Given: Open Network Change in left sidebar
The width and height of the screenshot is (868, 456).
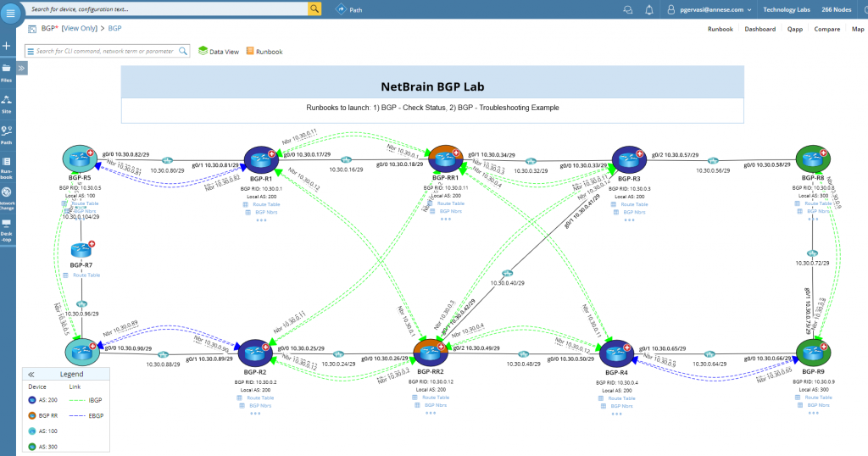Looking at the screenshot, I should pos(7,198).
